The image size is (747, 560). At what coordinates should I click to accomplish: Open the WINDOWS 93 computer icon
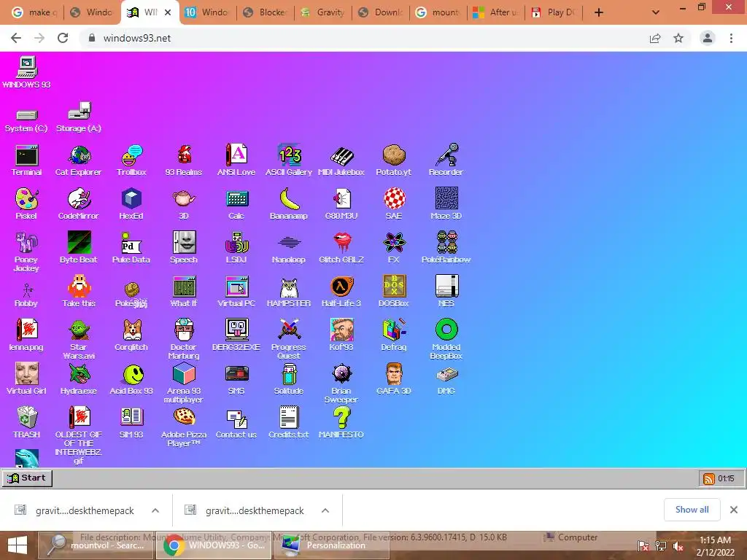coord(27,72)
